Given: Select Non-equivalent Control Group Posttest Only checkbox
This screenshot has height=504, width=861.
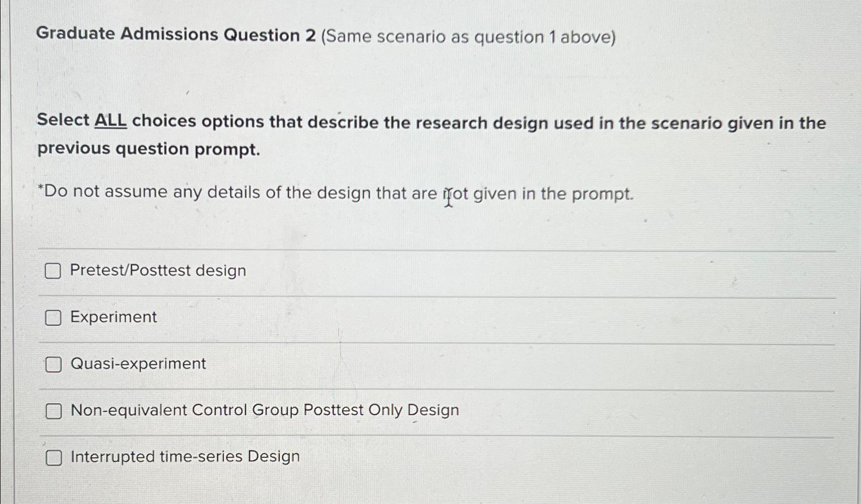Looking at the screenshot, I should click(x=54, y=411).
